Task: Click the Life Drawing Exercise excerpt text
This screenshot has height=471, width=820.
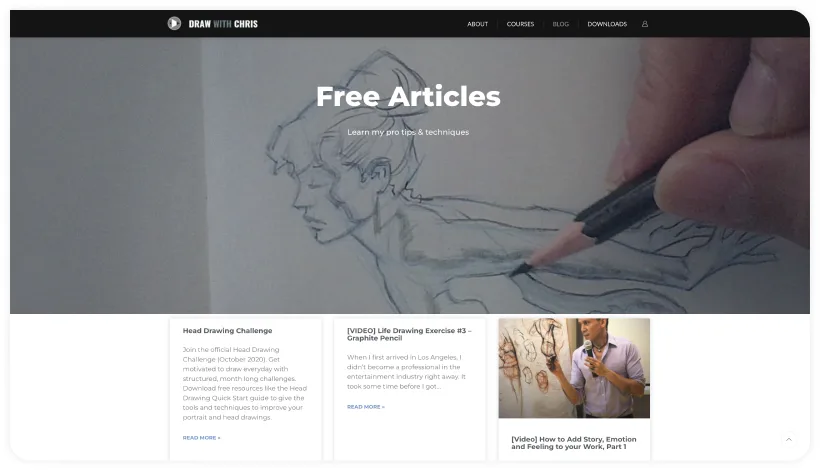Action: [406, 372]
